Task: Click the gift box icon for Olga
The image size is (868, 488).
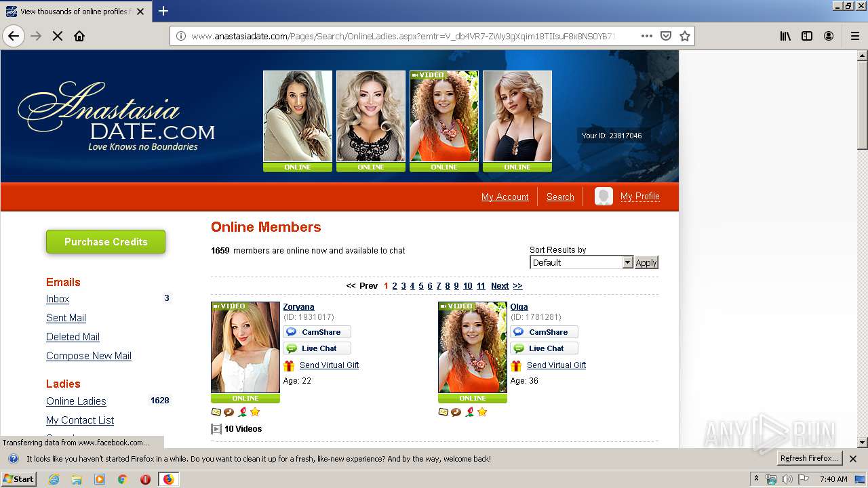Action: [x=516, y=365]
